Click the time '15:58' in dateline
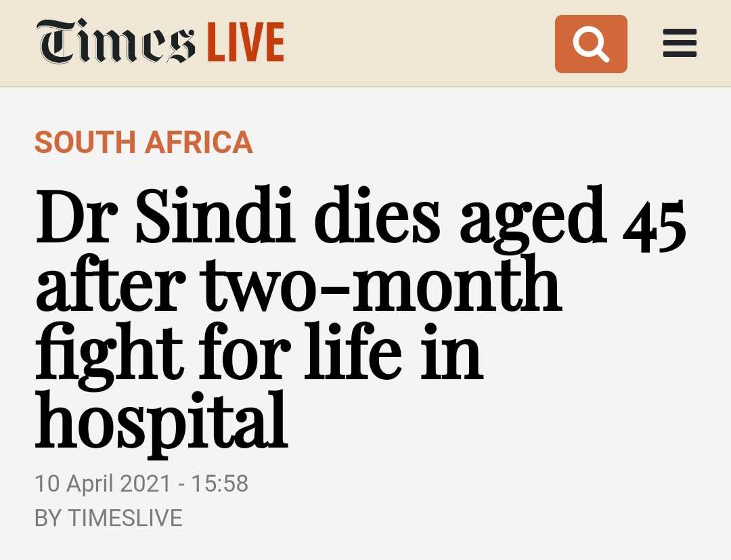This screenshot has width=731, height=560. coord(219,483)
